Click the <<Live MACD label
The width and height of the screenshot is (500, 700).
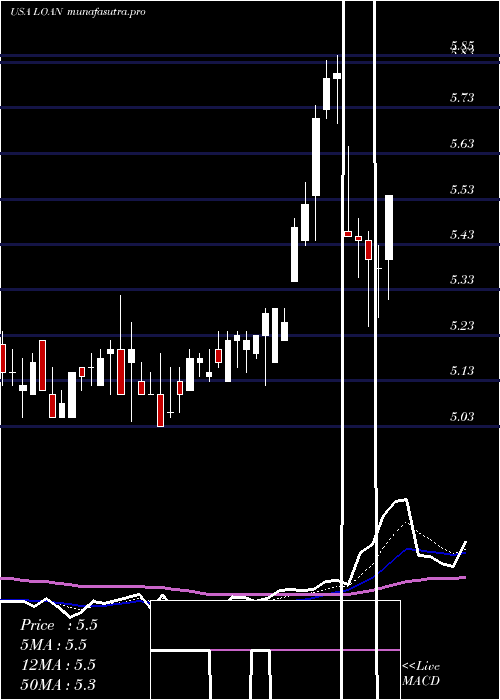point(421,673)
